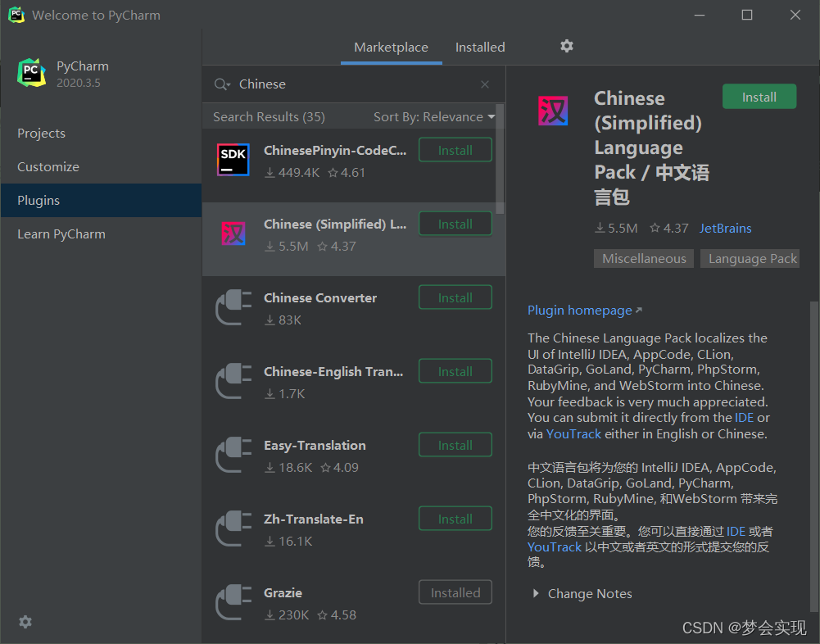Select the Zh-Translate-En result
Screen dimensions: 820x644
coord(354,534)
